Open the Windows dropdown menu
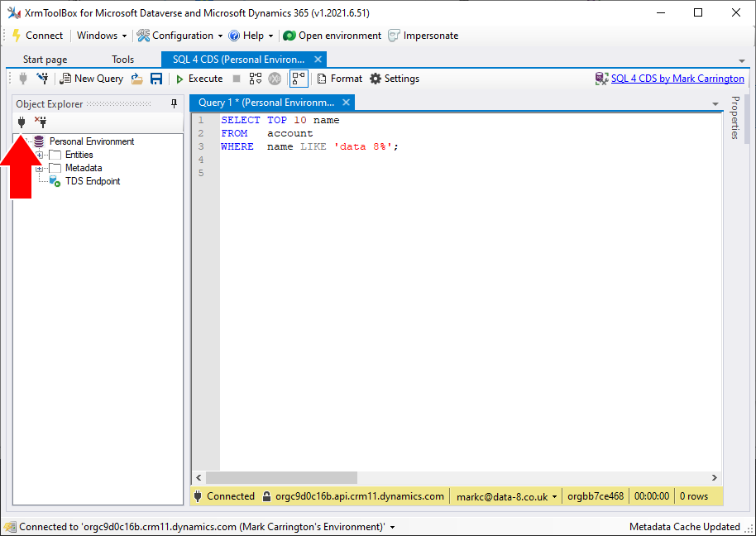 point(102,36)
